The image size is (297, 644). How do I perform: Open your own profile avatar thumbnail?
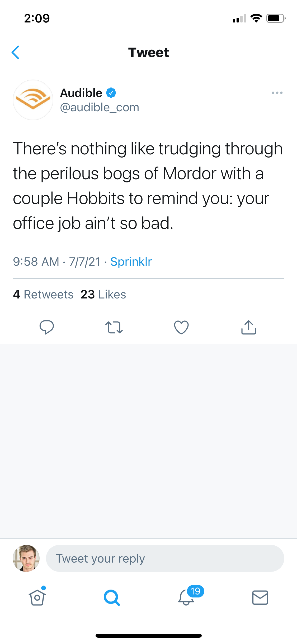coord(26,558)
